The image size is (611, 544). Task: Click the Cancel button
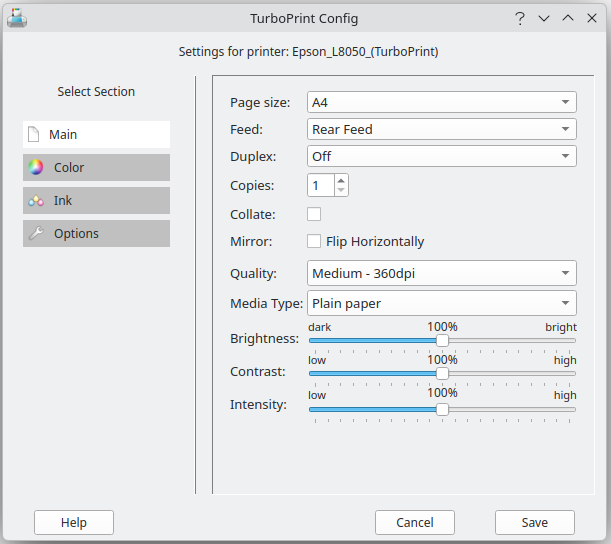[415, 523]
